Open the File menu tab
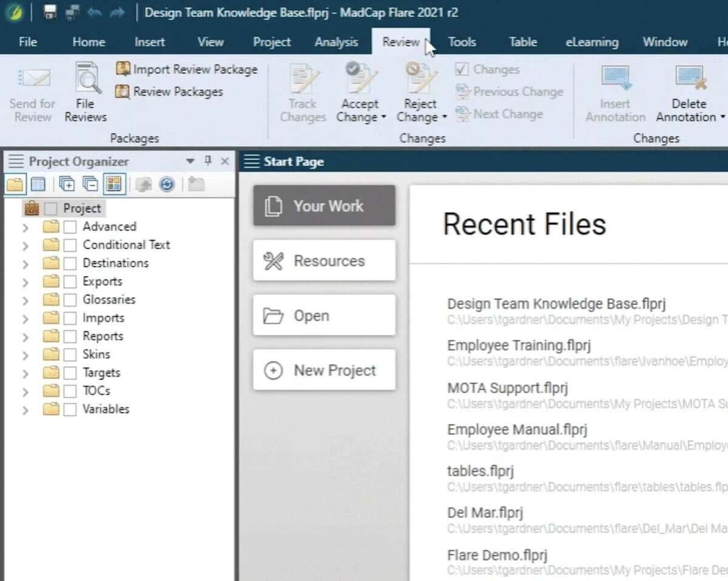Viewport: 728px width, 581px height. click(x=28, y=42)
